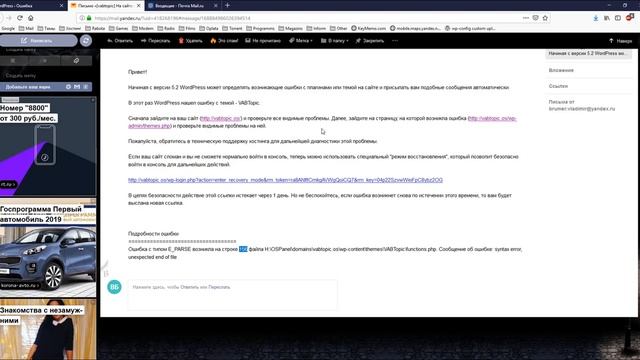640x360 pixels.
Task: Open the recovery mode wp-login.php link
Action: click(x=285, y=180)
